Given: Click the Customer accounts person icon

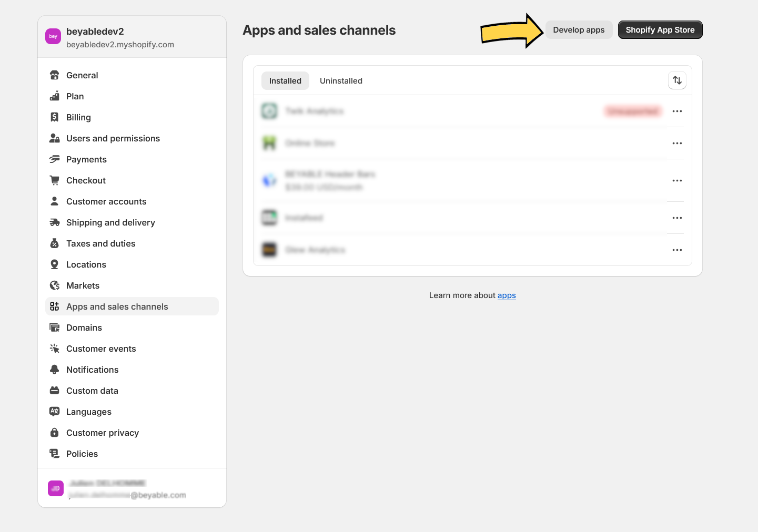Looking at the screenshot, I should [x=54, y=201].
